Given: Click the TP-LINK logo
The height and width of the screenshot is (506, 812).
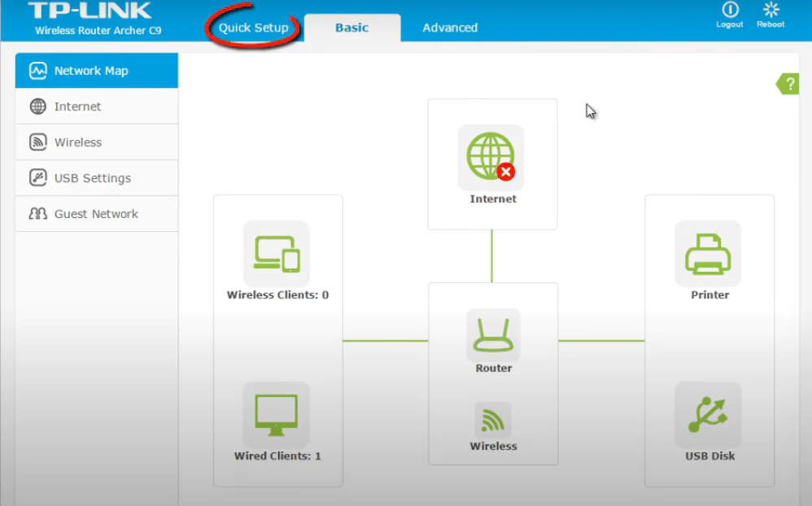Looking at the screenshot, I should (x=89, y=11).
